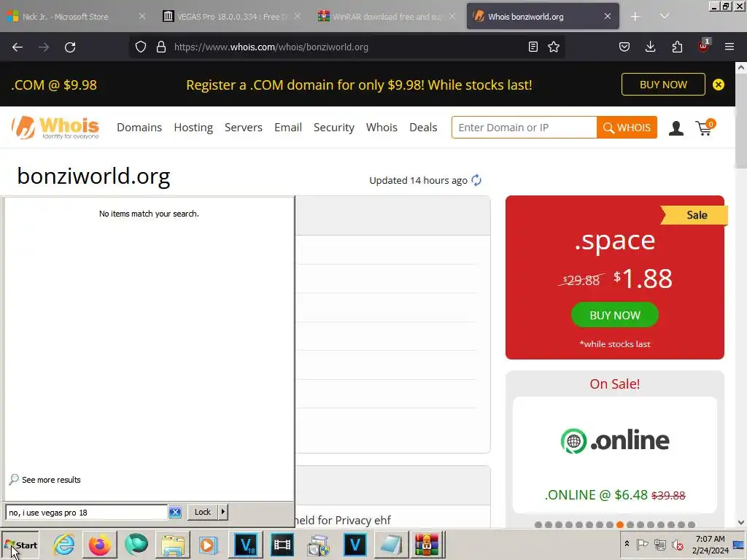Click the uBlock Origin extension icon

pyautogui.click(x=703, y=46)
